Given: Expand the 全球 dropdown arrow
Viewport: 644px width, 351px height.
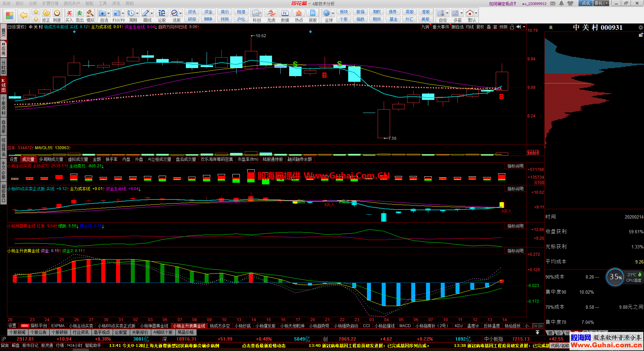Looking at the screenshot, I should point(333,13).
